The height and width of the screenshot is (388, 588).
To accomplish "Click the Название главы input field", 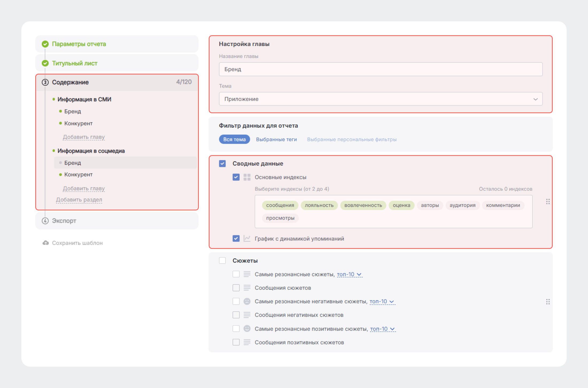I will coord(380,69).
